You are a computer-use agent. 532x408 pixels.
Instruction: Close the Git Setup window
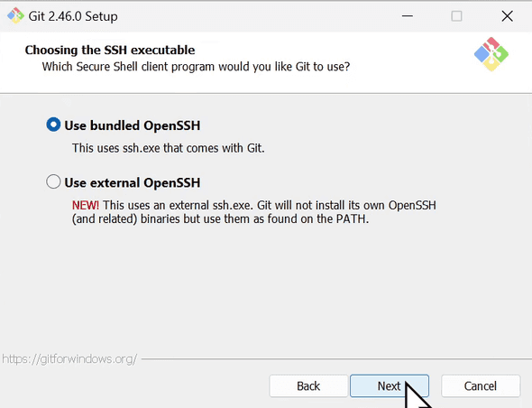[x=507, y=16]
